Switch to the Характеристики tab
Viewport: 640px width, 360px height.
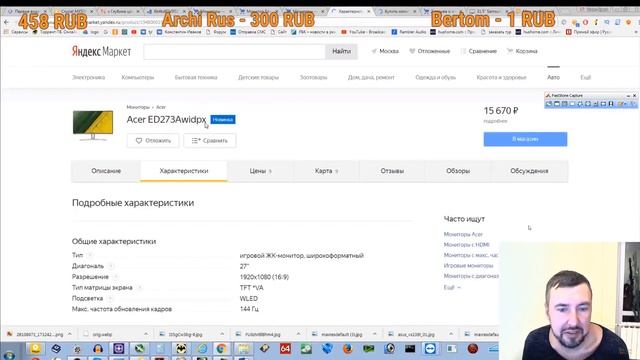point(184,171)
